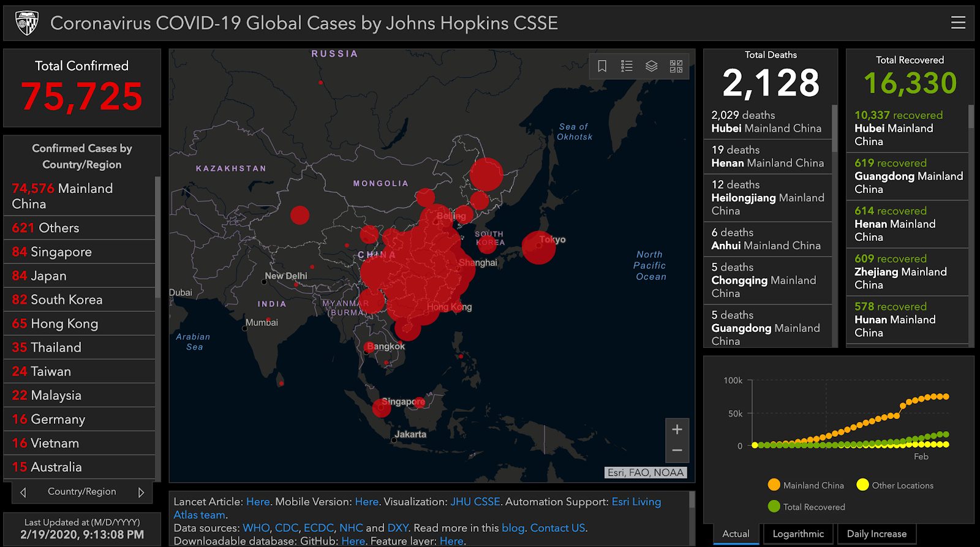The image size is (980, 547).
Task: Click the Total Deaths list scrollbar
Action: [834, 129]
